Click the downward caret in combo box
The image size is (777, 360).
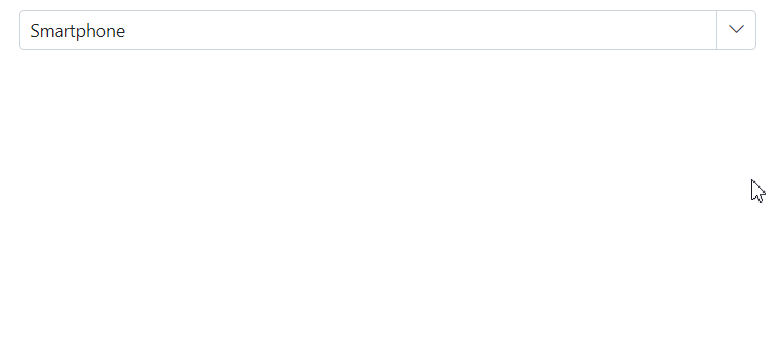click(x=736, y=30)
